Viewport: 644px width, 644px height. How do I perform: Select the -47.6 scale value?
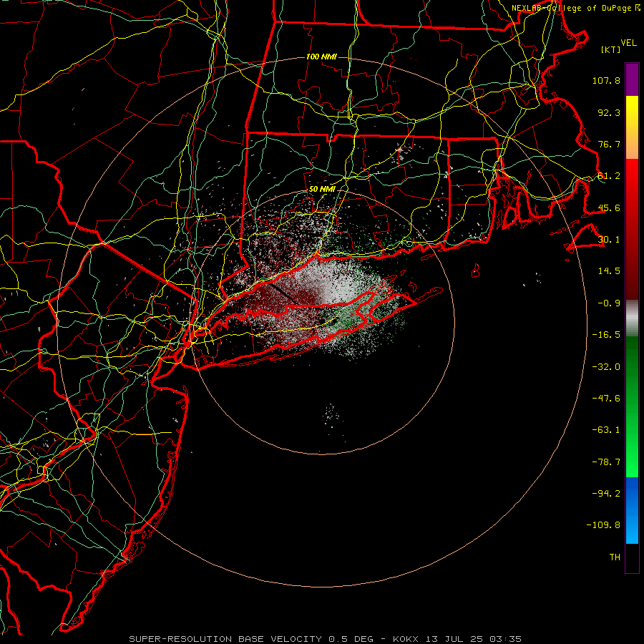point(606,399)
